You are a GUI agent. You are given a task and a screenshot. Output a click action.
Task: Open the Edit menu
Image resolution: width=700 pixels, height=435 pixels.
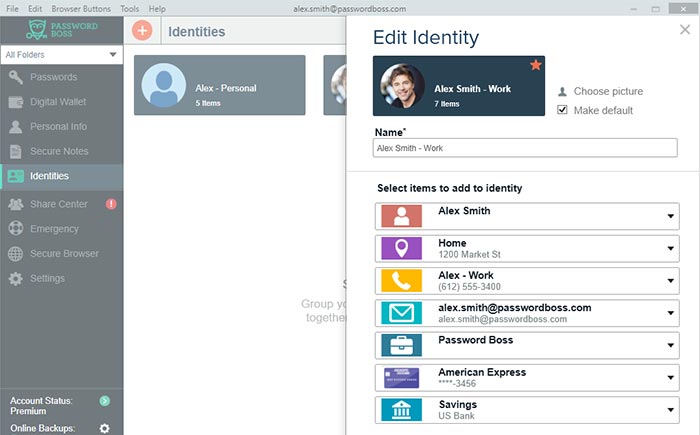(x=35, y=8)
